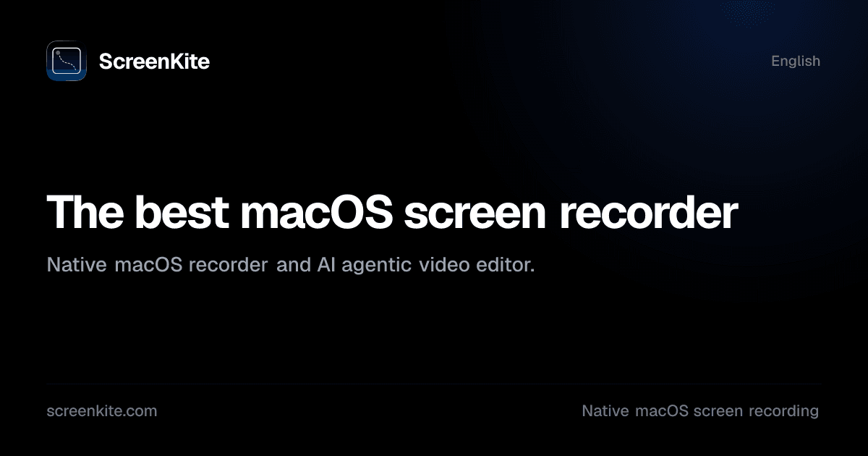Image resolution: width=868 pixels, height=456 pixels.
Task: Click the screenkite.com website link
Action: [x=102, y=411]
